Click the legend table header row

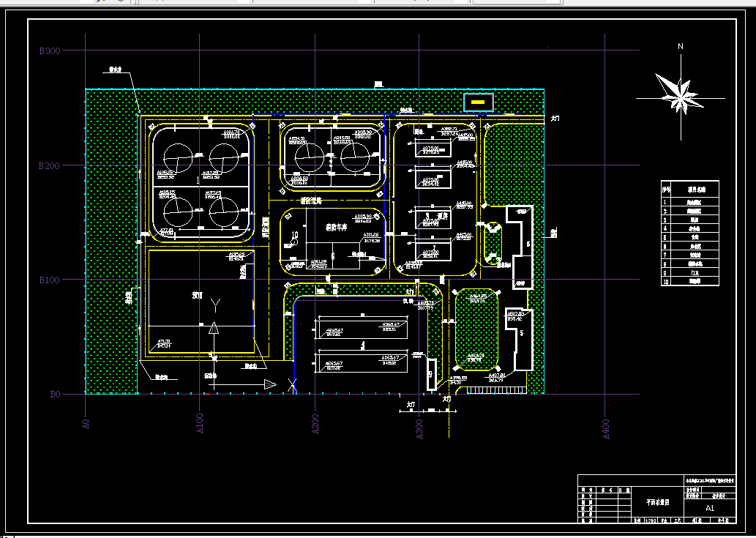coord(690,190)
